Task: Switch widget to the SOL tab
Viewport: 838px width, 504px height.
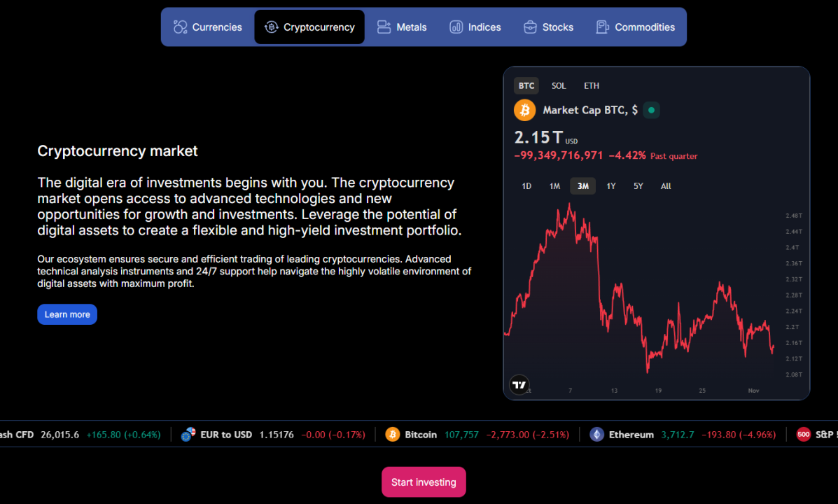Action: coord(559,86)
